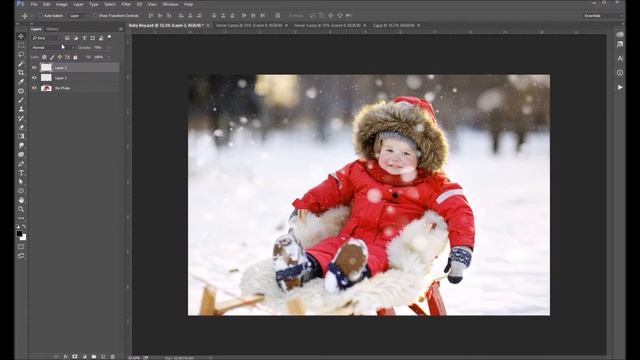Select the Pen tool
Viewport: 640px width, 360px height.
[21, 164]
